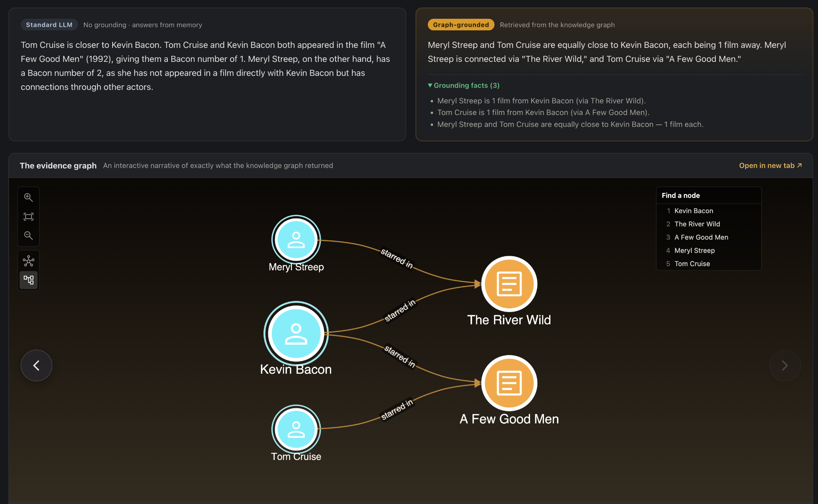The image size is (818, 504).
Task: Select the hierarchical tree layout icon
Action: (x=28, y=280)
